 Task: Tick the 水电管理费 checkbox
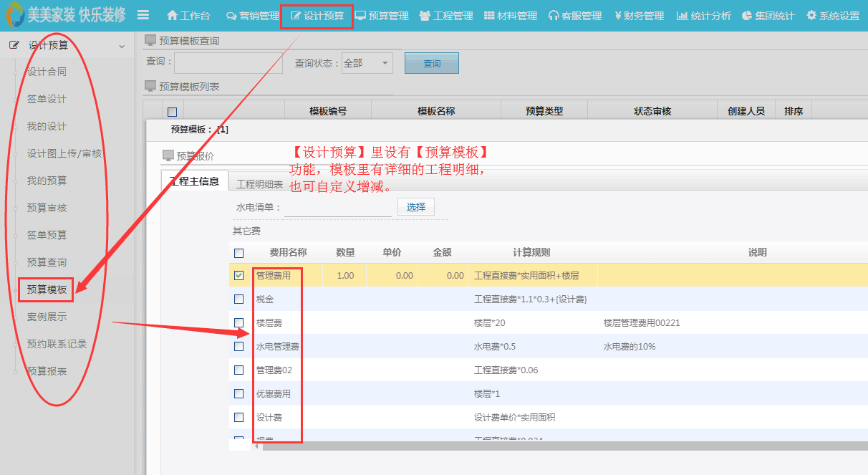239,346
